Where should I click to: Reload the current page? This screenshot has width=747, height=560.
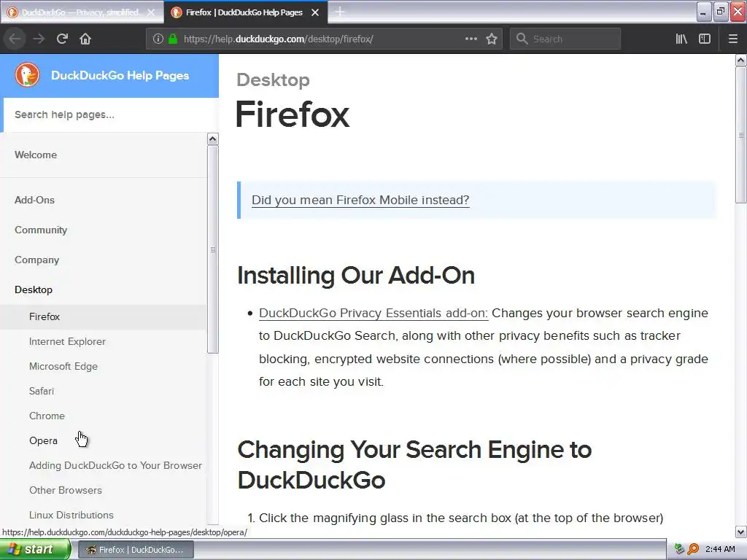(62, 39)
